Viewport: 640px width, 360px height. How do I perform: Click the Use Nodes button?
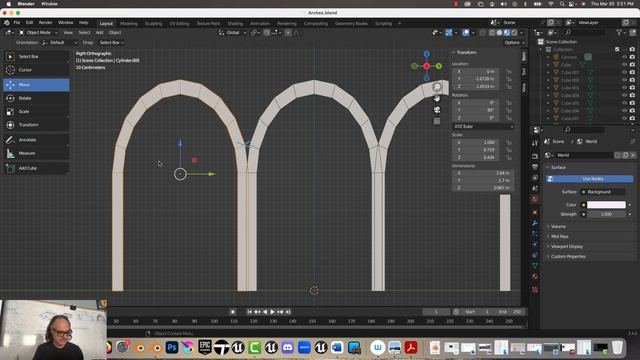589,179
